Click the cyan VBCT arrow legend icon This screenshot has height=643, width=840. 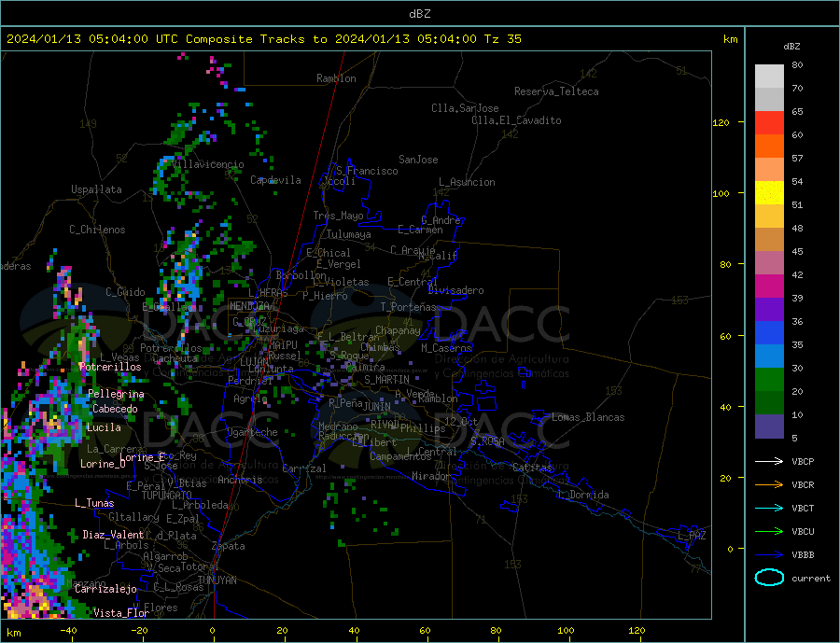[x=769, y=508]
